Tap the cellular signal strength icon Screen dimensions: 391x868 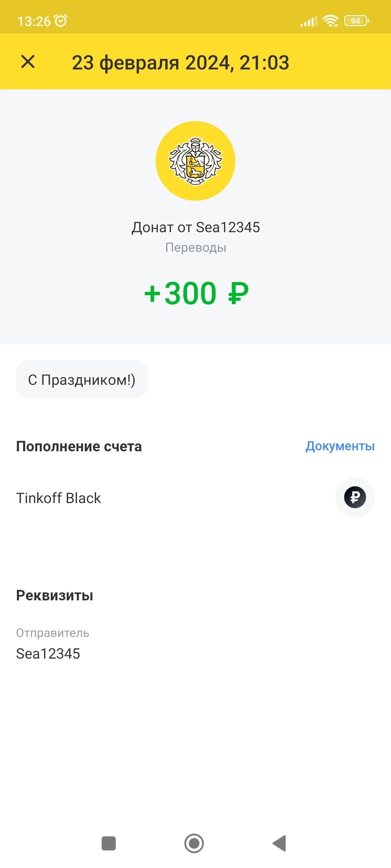pos(309,21)
